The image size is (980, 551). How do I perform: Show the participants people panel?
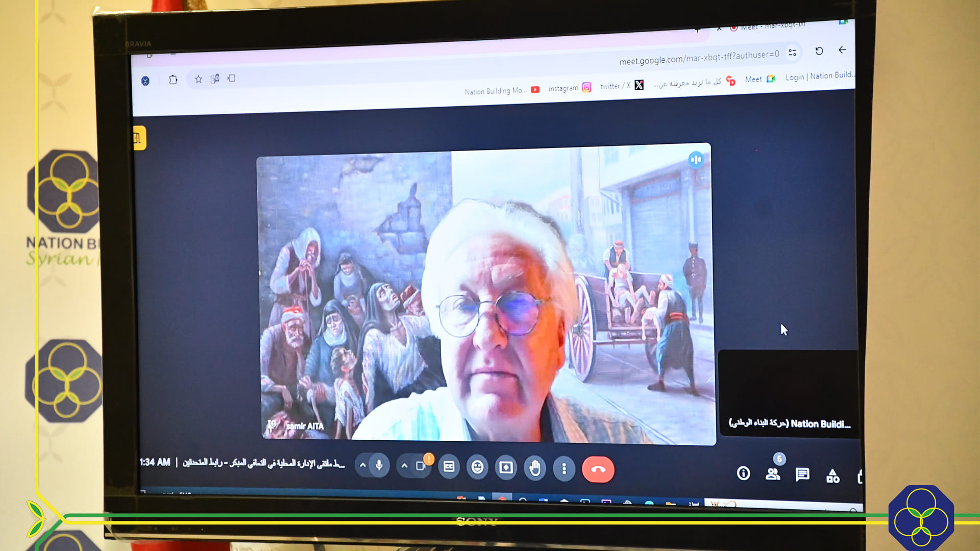pos(773,474)
